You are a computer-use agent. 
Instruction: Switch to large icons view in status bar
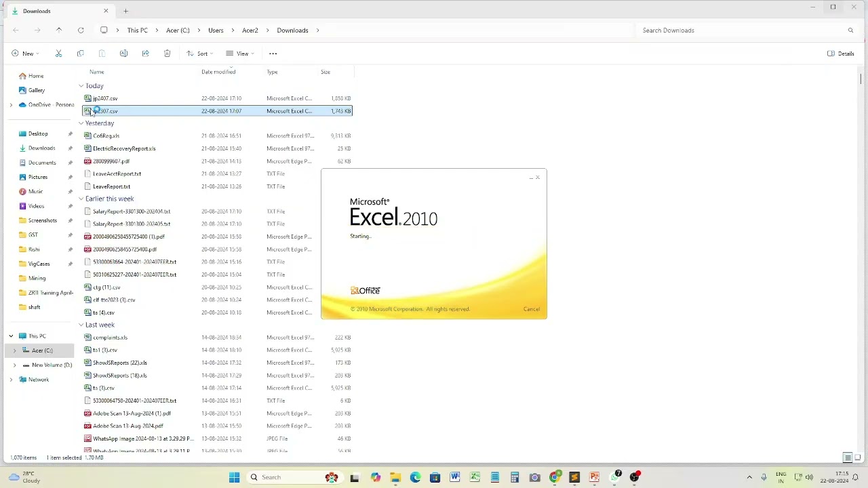coord(858,458)
